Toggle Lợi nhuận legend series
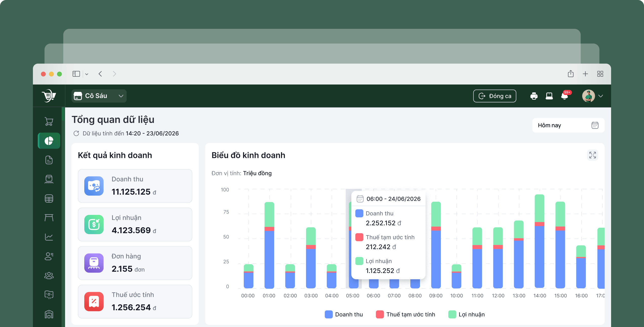Screen dimensions: 644x327 click(x=467, y=314)
